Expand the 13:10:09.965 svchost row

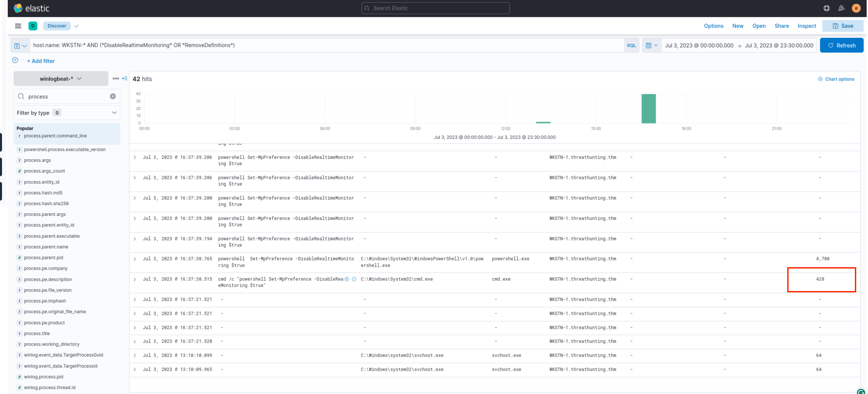135,370
